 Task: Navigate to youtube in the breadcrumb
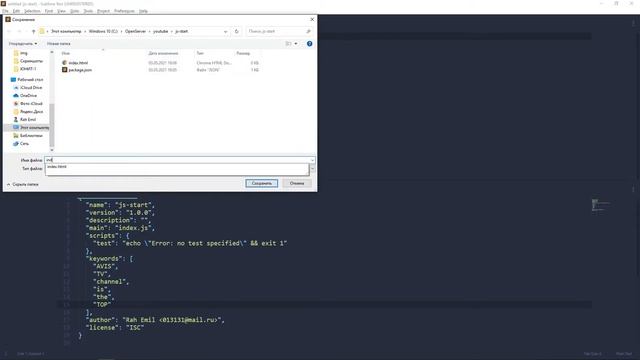(160, 31)
